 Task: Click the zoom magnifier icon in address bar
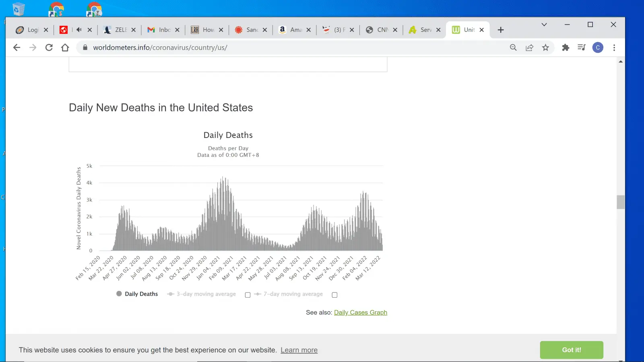[x=513, y=47]
